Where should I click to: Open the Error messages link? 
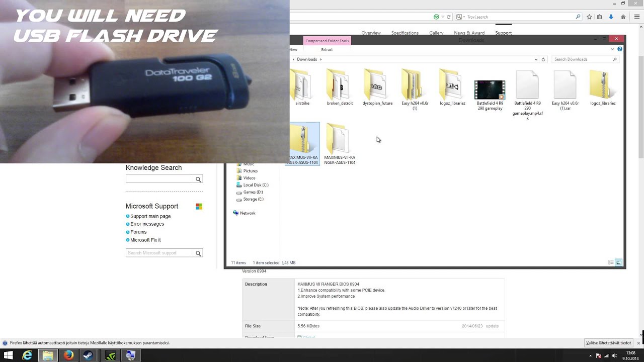click(x=147, y=224)
